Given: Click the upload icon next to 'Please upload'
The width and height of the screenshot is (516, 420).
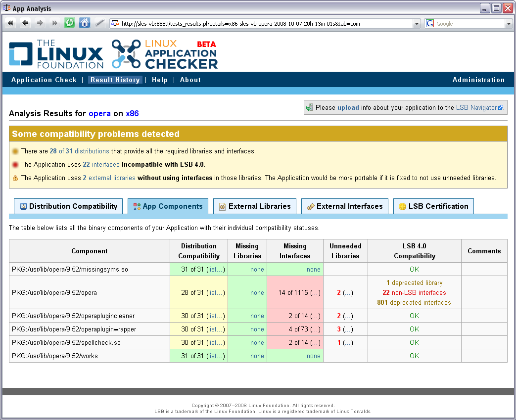Looking at the screenshot, I should 309,108.
